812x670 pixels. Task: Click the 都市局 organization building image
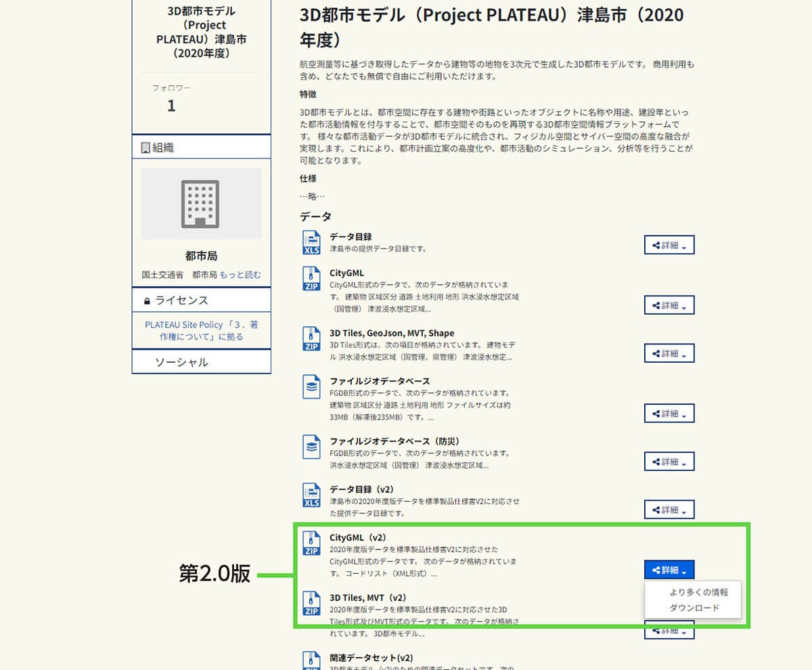click(201, 204)
